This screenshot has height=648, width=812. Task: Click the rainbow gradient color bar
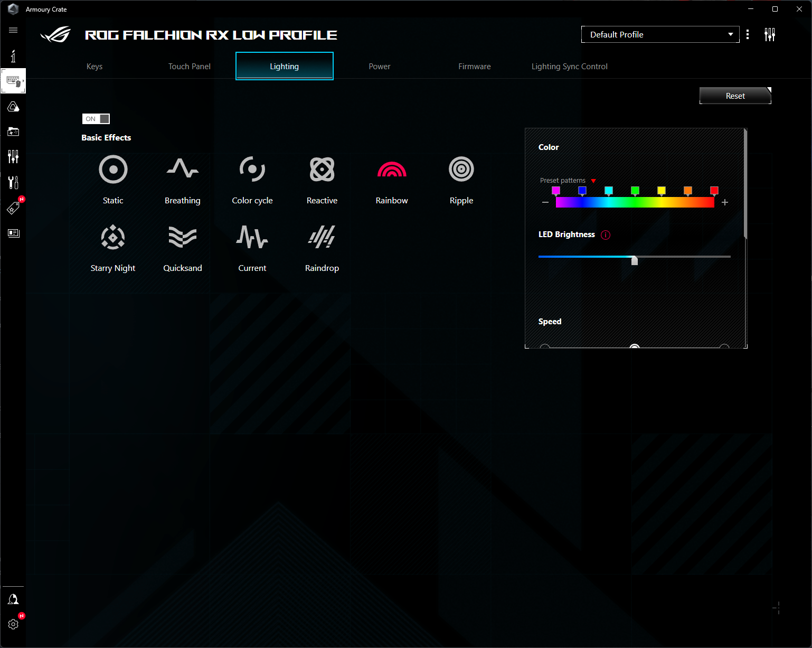coord(635,202)
